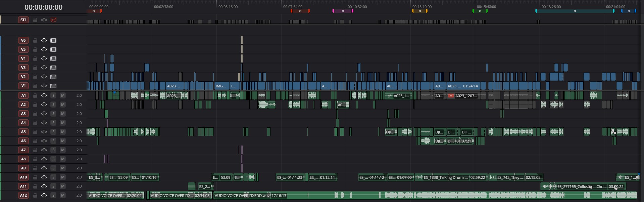Select the first AUDIO VOICE OVER clip 02:20:04

click(x=116, y=195)
